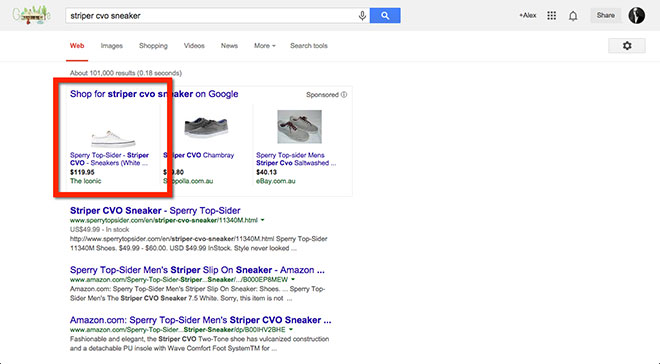Image resolution: width=660 pixels, height=364 pixels.
Task: Open Striper CVO Sneaker - Sperry Top-Sider link
Action: [155, 210]
